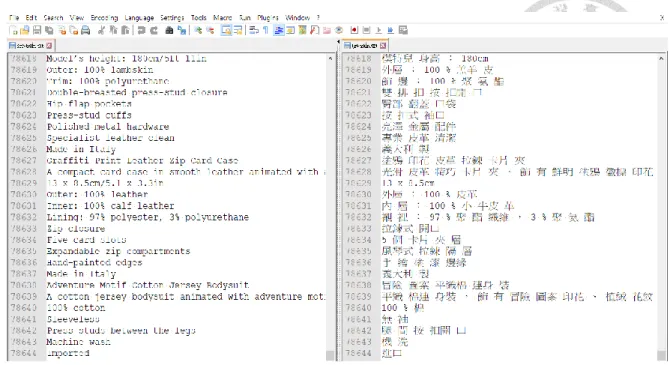The image size is (670, 365).
Task: Open the Edit menu
Action: (x=31, y=18)
